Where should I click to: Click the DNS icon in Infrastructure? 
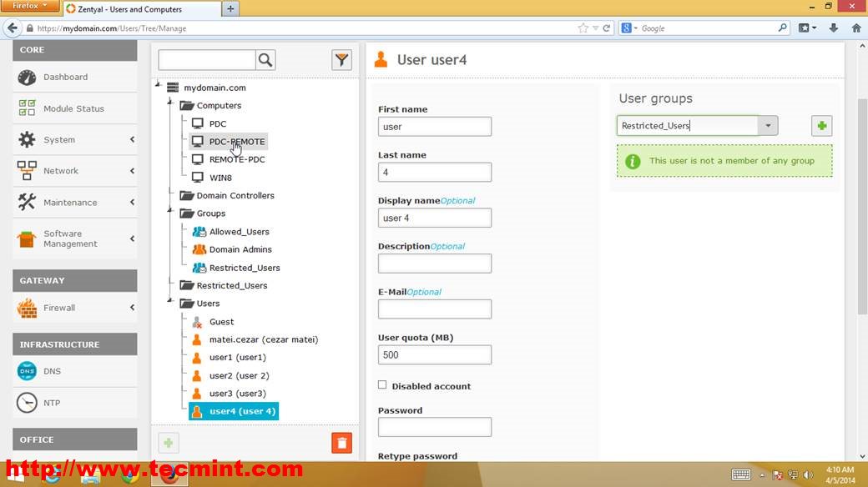coord(27,371)
